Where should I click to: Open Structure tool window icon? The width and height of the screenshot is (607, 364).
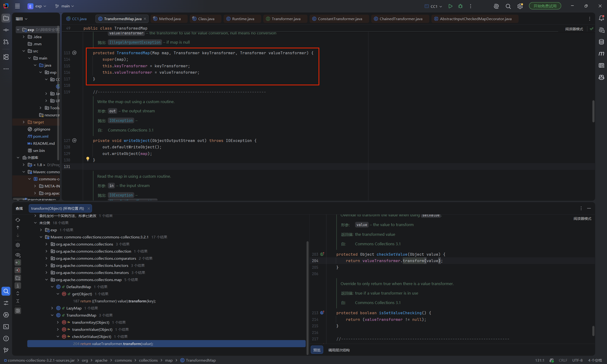[x=6, y=57]
